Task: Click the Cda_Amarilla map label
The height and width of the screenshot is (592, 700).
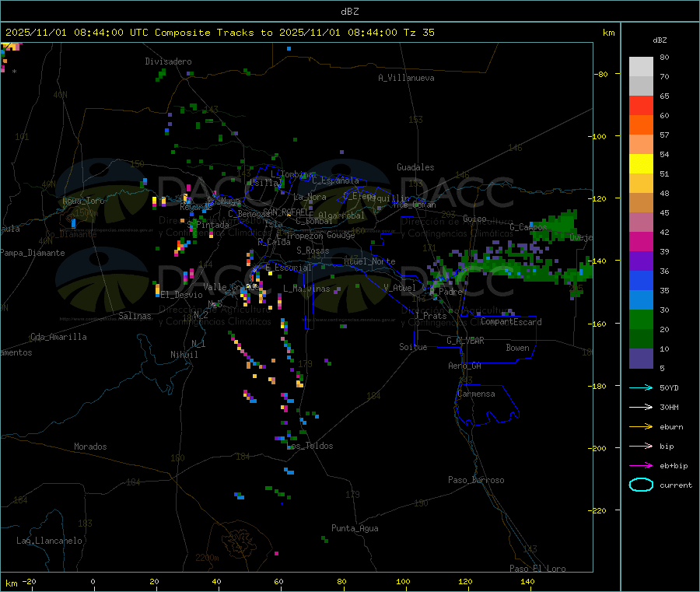Action: pyautogui.click(x=58, y=337)
